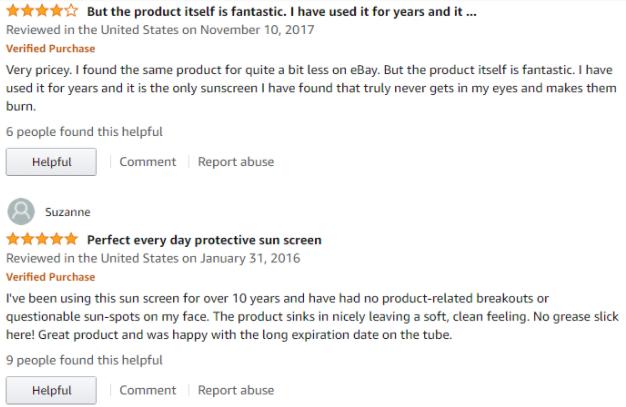The width and height of the screenshot is (626, 407).
Task: Click the five-star rating on Suzanne's review
Action: click(42, 239)
